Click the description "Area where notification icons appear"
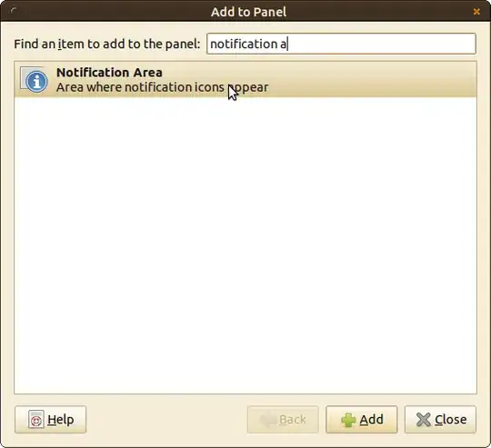The height and width of the screenshot is (448, 491). click(x=162, y=87)
